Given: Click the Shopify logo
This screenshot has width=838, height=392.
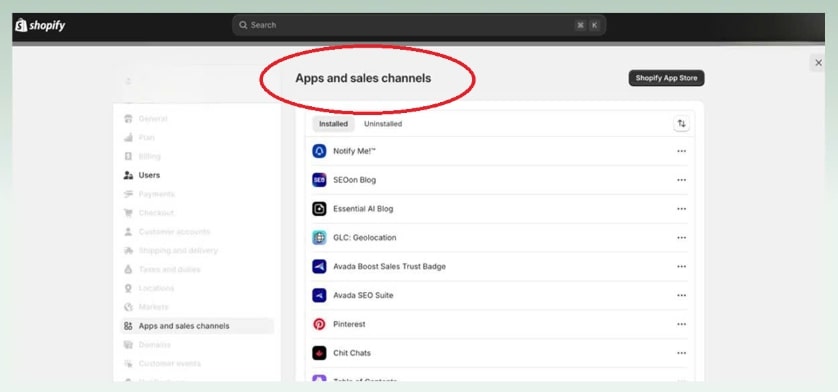Looking at the screenshot, I should tap(41, 25).
